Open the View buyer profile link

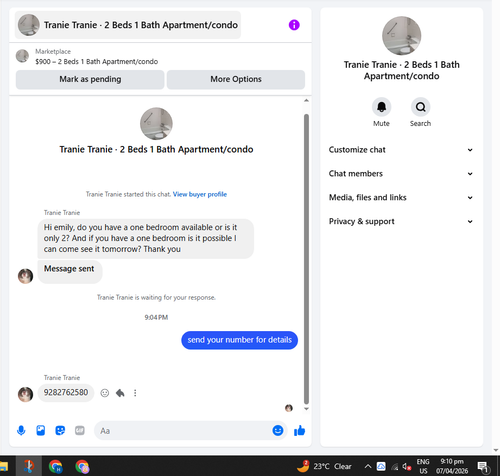(x=200, y=194)
